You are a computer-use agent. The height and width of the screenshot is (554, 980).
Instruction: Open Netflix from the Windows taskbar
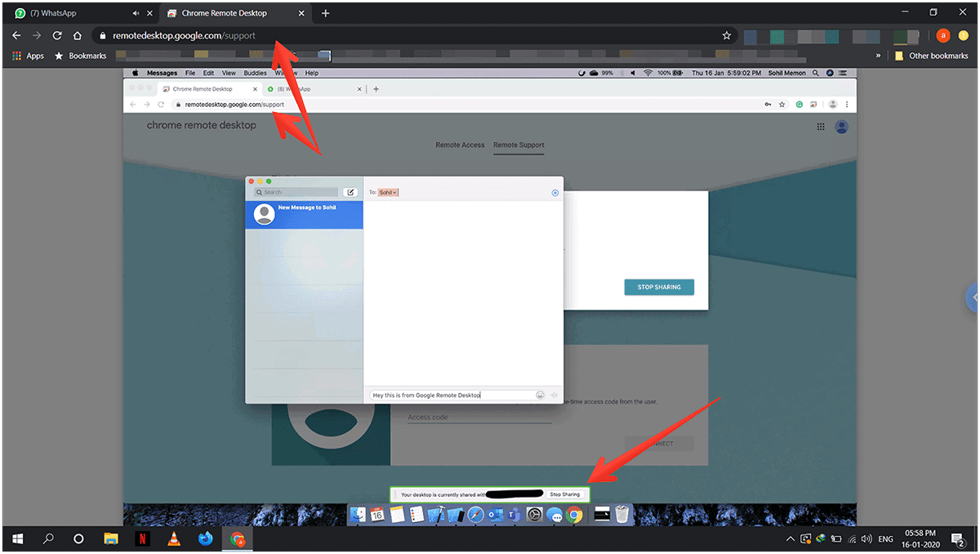point(143,538)
